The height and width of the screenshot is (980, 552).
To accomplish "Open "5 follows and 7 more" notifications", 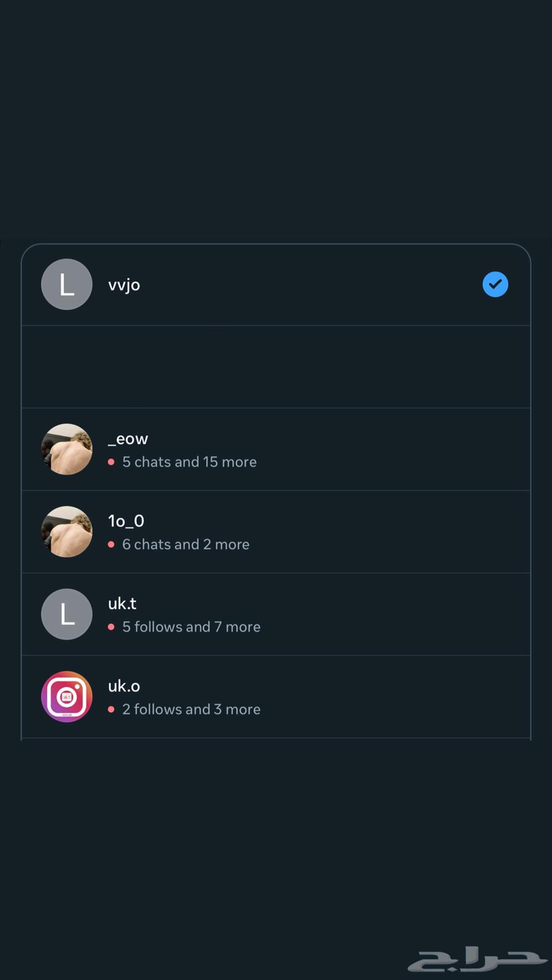I will coord(191,627).
